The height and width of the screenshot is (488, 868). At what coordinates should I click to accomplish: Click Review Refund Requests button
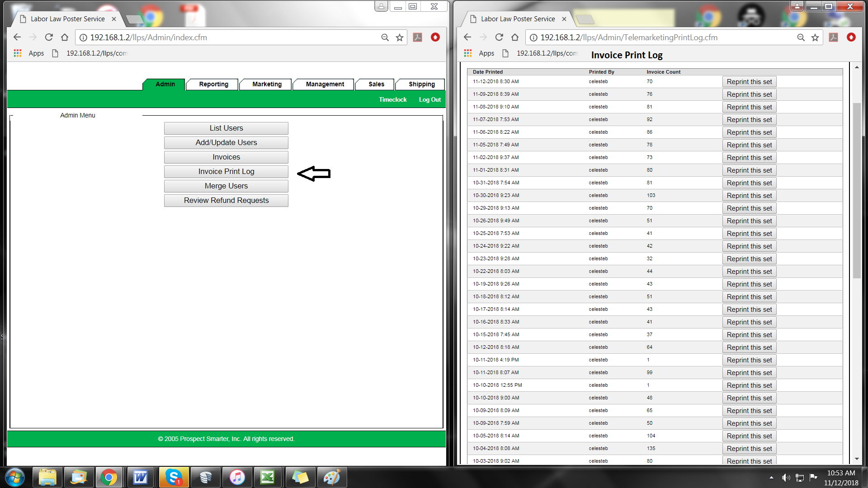[226, 201]
